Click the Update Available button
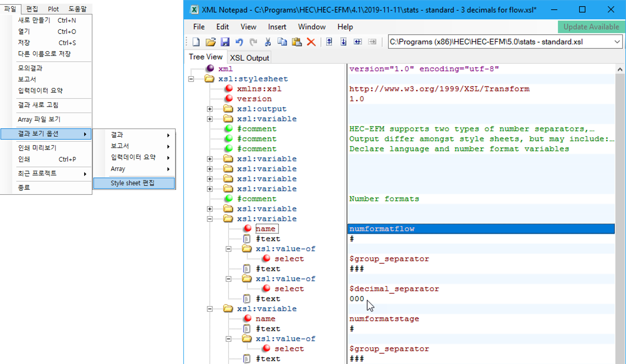Viewport: 626px width, 364px height. pyautogui.click(x=591, y=27)
